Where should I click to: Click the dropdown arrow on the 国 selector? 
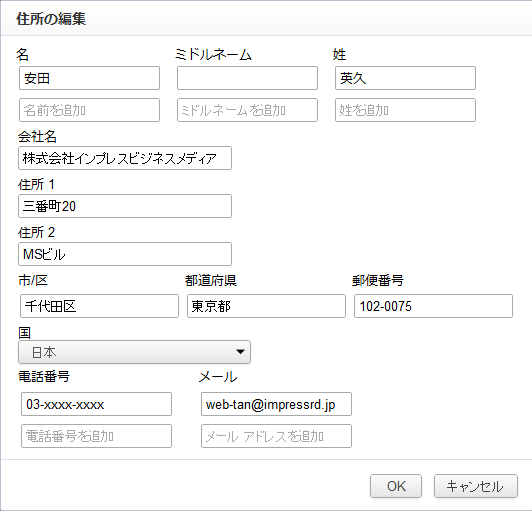[x=240, y=352]
